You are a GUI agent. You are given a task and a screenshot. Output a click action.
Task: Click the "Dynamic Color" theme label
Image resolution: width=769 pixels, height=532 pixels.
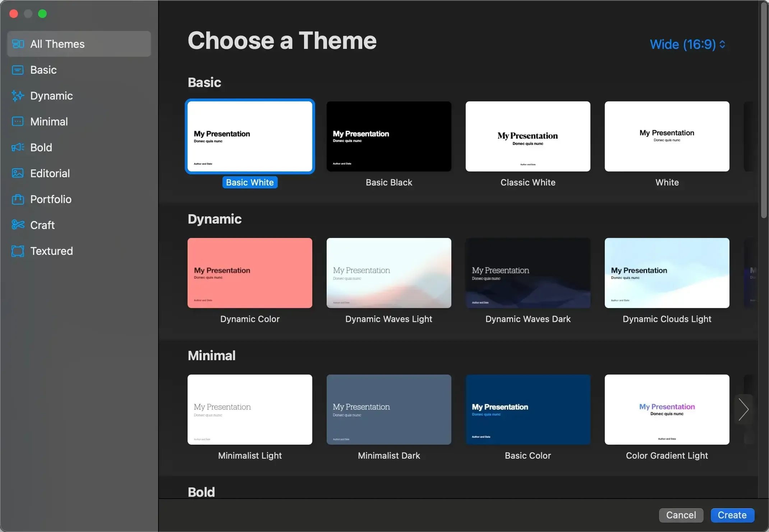(250, 319)
